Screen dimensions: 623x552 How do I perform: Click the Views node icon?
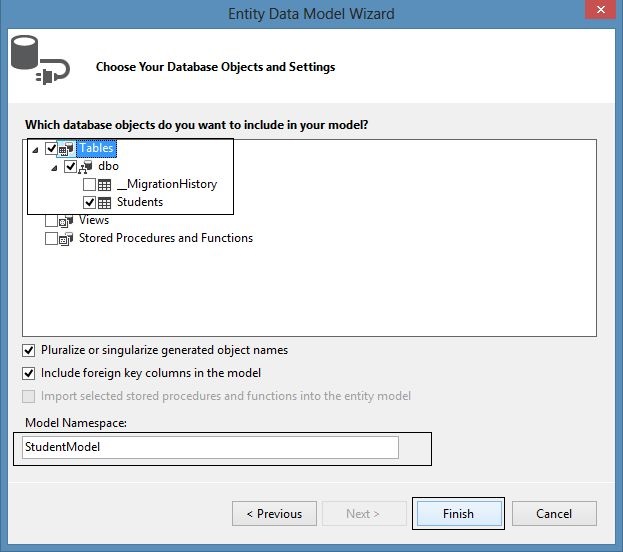click(66, 221)
